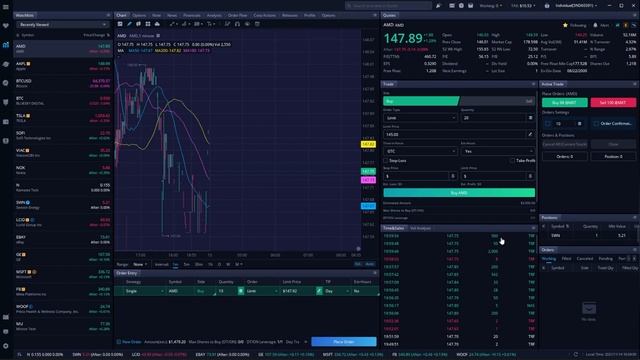Click the Position: 0 button in Active Trade

(613, 156)
